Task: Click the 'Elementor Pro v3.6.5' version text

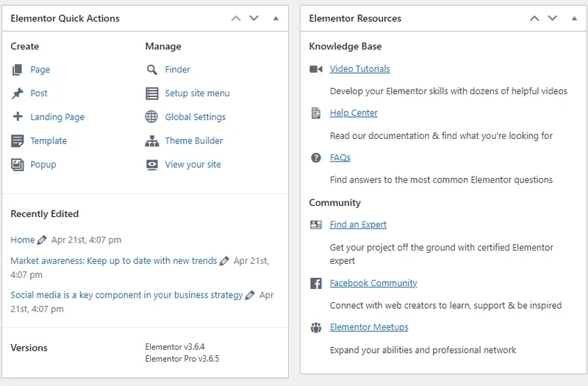Action: [182, 359]
